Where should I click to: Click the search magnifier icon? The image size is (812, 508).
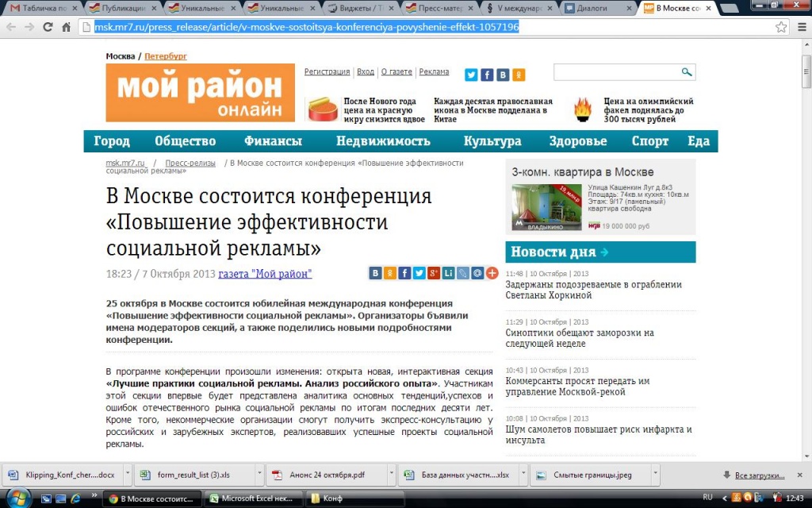pyautogui.click(x=687, y=72)
